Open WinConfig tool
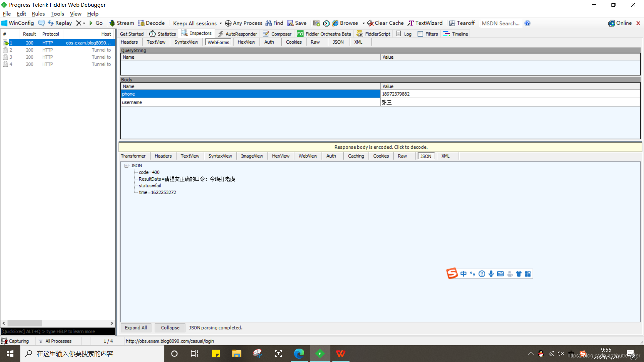 [x=18, y=23]
